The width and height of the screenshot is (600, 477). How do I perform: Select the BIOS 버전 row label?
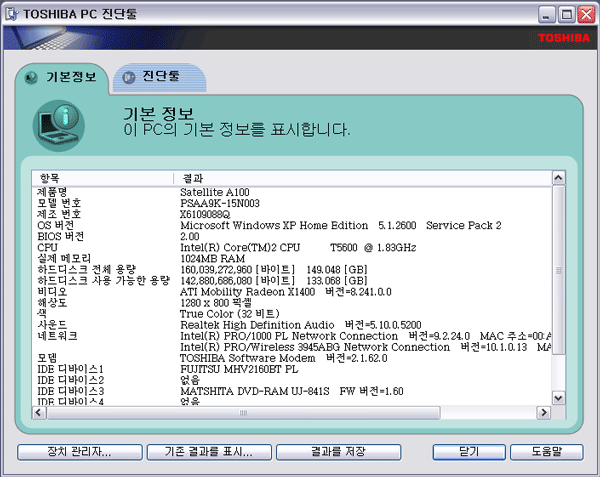pos(60,236)
